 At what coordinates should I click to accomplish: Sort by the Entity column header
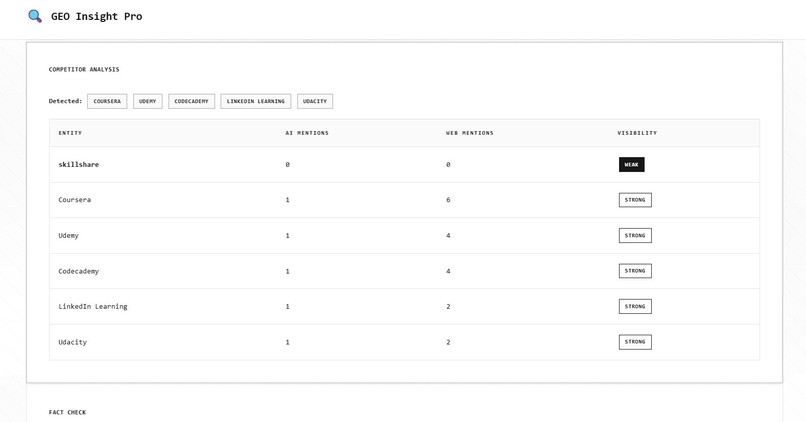pos(70,133)
